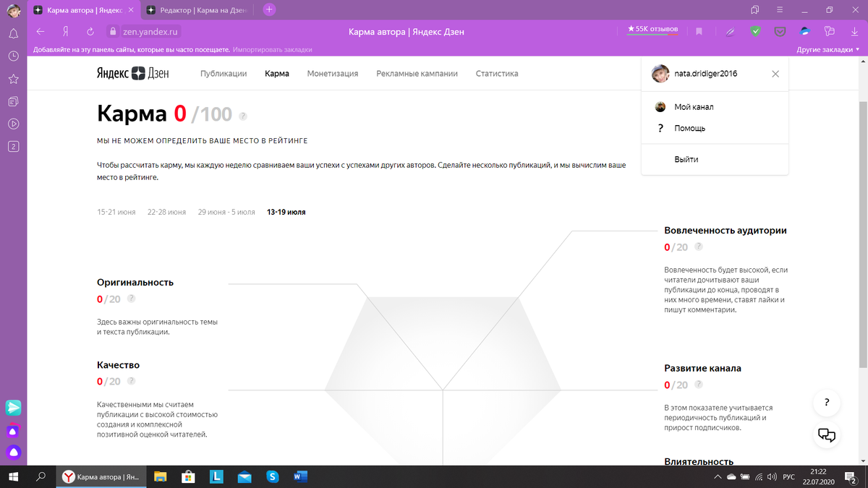Click help icon beside Развитие канала score

coord(699,385)
